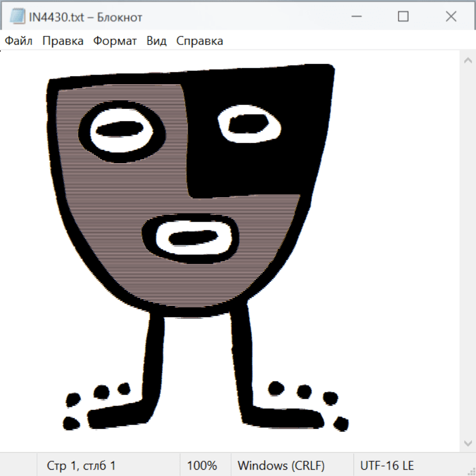Open the Формат menu
476x476 pixels.
(x=115, y=41)
